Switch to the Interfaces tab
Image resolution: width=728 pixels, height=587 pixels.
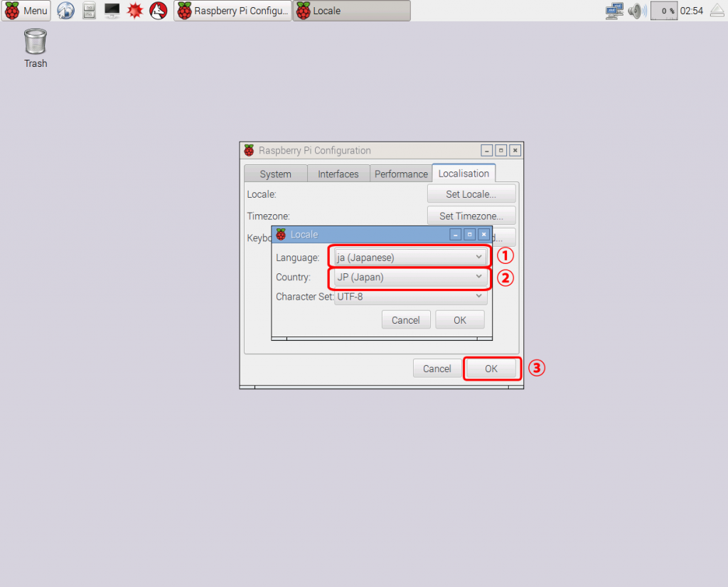coord(338,174)
